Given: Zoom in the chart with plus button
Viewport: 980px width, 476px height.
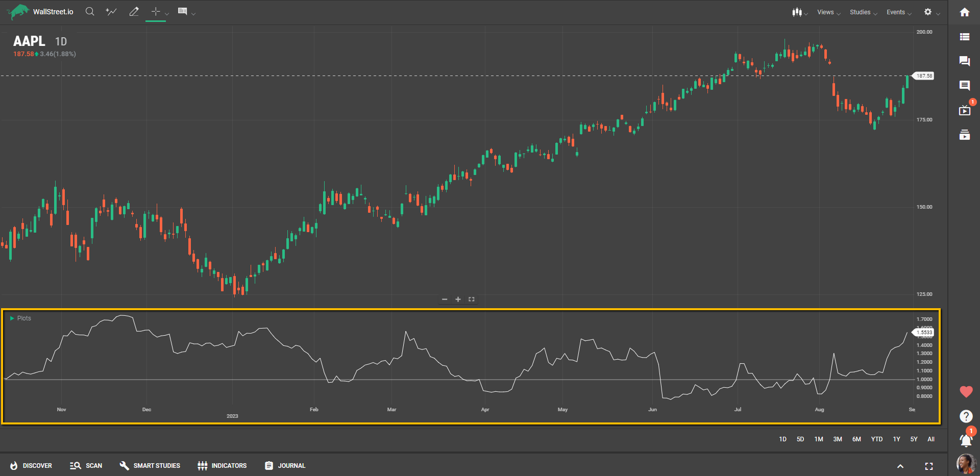Looking at the screenshot, I should [458, 299].
